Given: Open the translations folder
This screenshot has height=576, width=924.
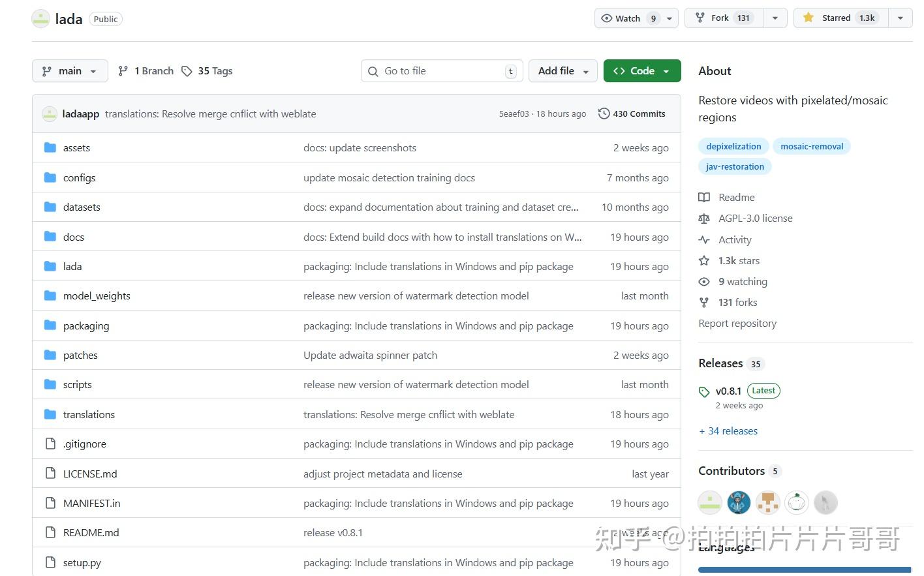Looking at the screenshot, I should click(x=89, y=414).
